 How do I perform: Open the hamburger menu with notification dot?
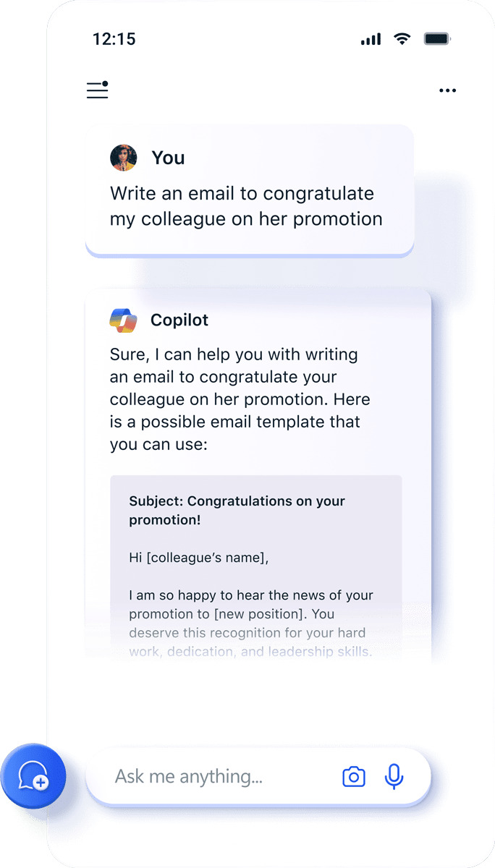point(97,90)
